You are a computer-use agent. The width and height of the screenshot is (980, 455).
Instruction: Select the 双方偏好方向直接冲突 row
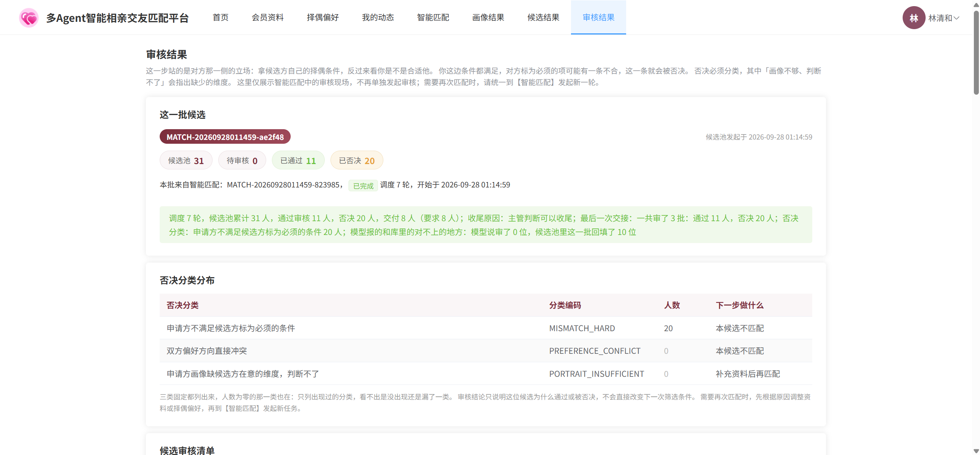click(x=486, y=351)
